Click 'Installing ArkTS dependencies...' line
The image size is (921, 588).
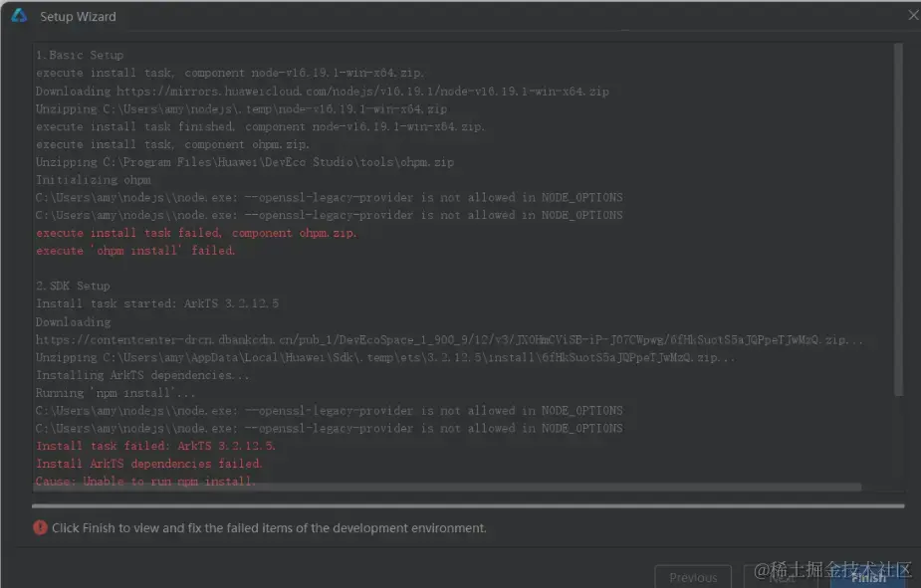(x=142, y=375)
